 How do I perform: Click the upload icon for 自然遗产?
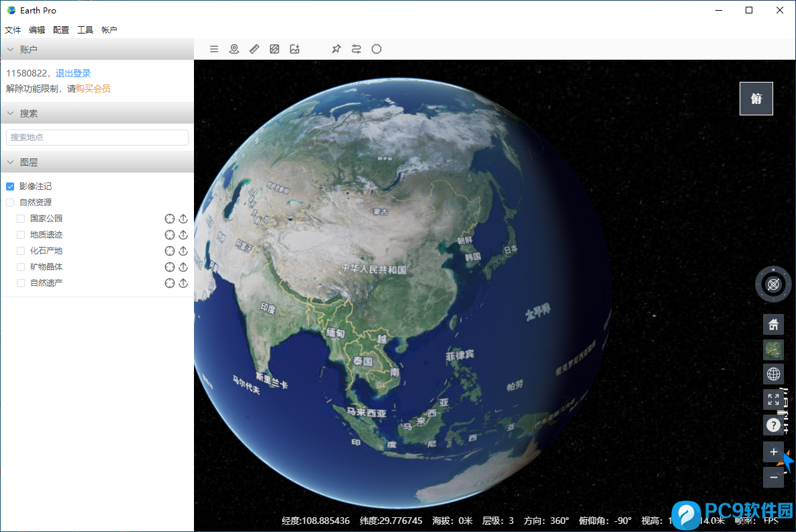tap(183, 283)
